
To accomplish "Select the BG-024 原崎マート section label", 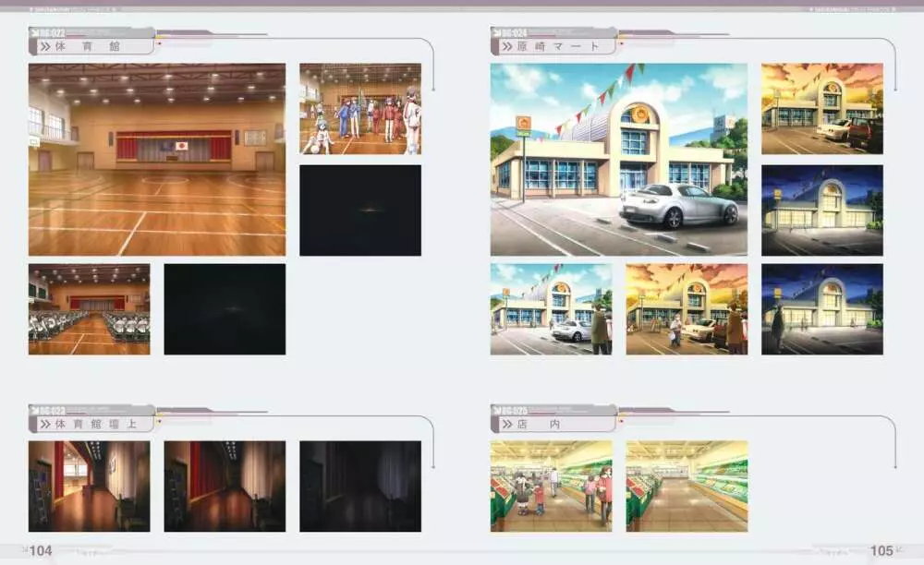I will [x=554, y=42].
